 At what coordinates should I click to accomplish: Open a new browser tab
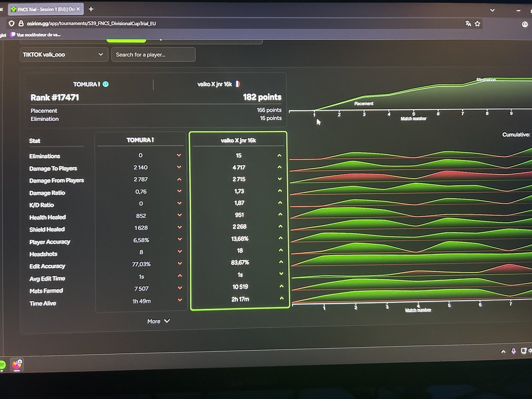pos(91,9)
